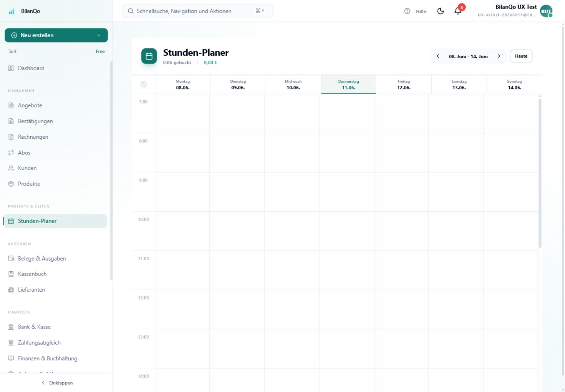Click the Neu erstellen plus icon
Image resolution: width=565 pixels, height=392 pixels.
click(x=14, y=35)
